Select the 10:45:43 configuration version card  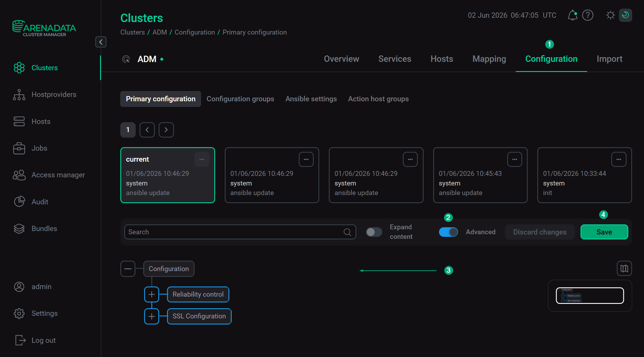click(x=480, y=175)
